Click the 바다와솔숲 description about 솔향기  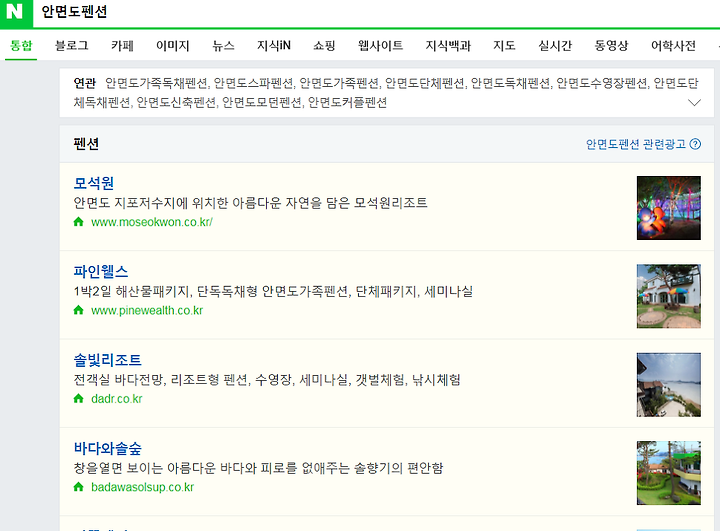click(258, 468)
